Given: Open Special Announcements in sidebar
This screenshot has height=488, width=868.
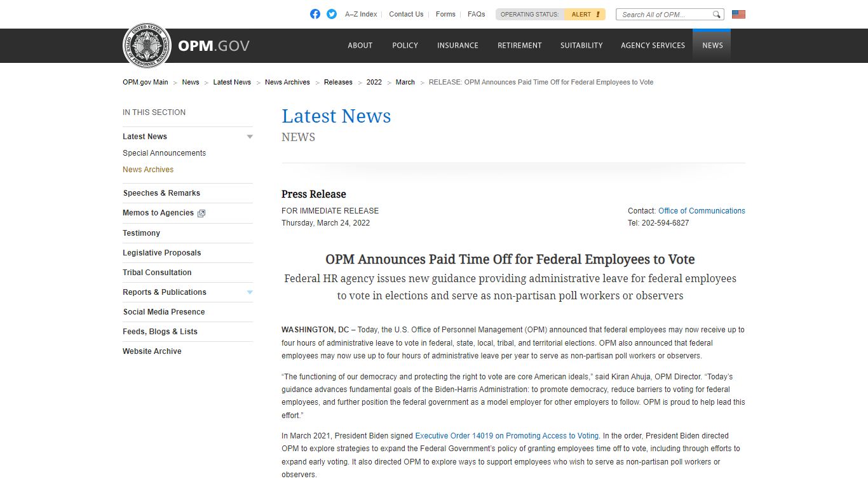Looking at the screenshot, I should click(164, 153).
